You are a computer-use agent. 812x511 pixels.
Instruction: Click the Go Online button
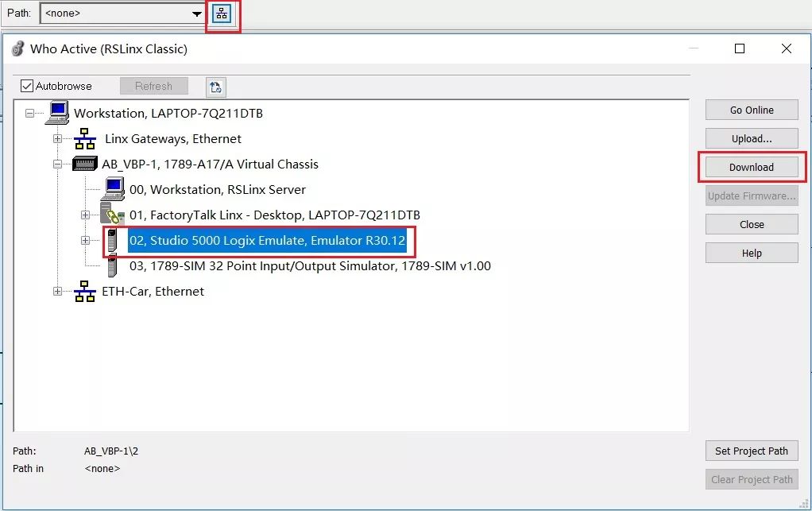[752, 110]
